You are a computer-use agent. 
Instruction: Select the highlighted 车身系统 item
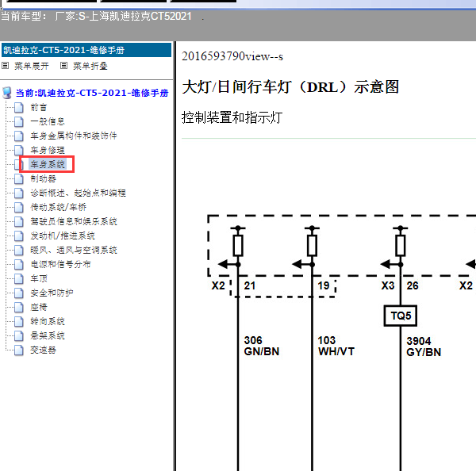click(48, 164)
